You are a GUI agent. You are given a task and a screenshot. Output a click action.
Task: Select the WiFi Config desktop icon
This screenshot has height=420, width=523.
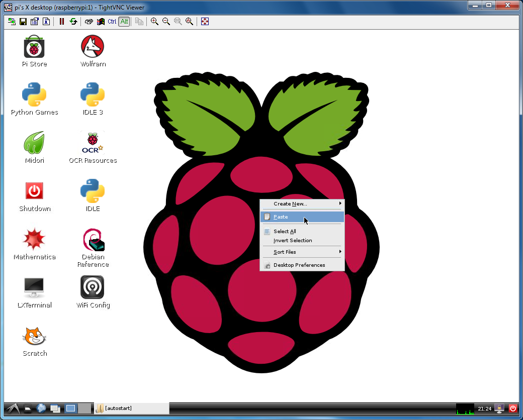click(93, 292)
